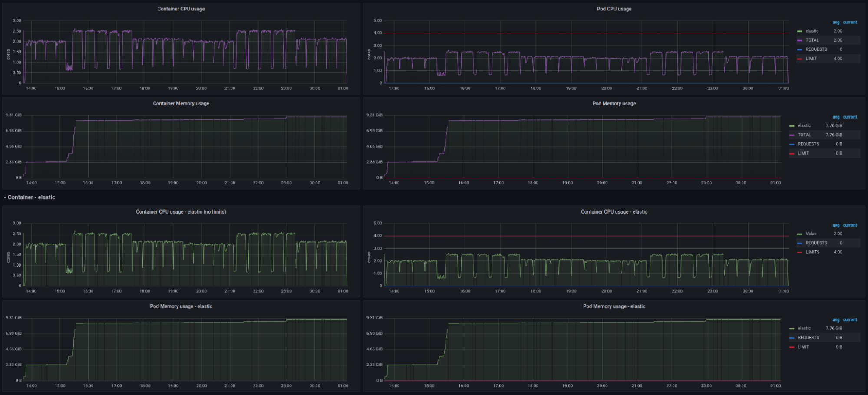This screenshot has width=868, height=395.
Task: Open 'Container CPU usage - elastic (no limits)' title menu
Action: [x=181, y=212]
